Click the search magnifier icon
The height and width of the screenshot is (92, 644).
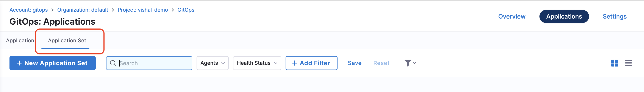[113, 63]
